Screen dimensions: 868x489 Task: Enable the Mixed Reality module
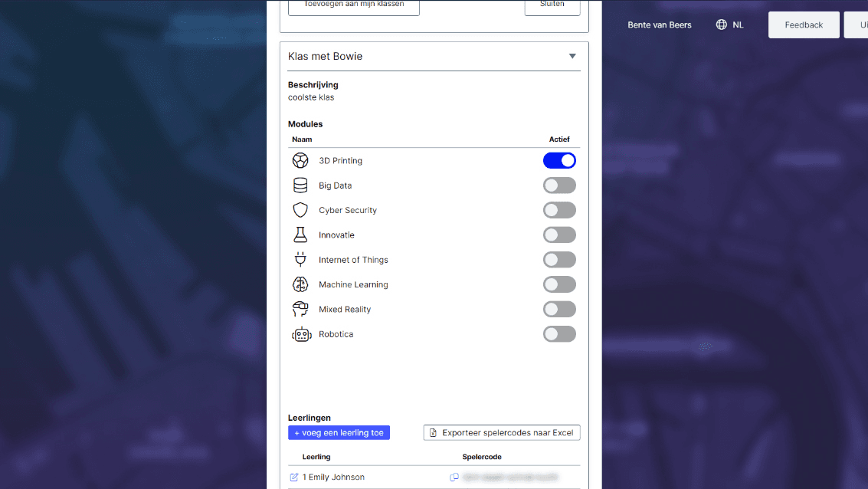tap(559, 309)
